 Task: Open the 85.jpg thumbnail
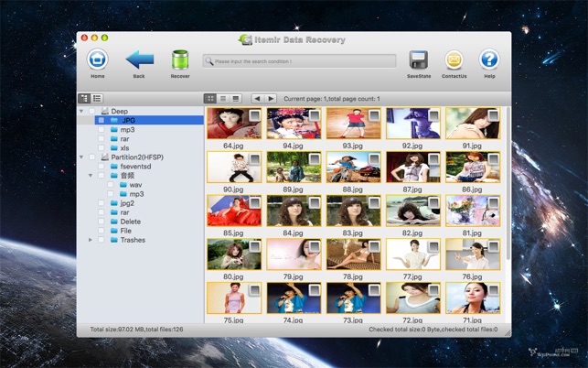click(x=234, y=211)
